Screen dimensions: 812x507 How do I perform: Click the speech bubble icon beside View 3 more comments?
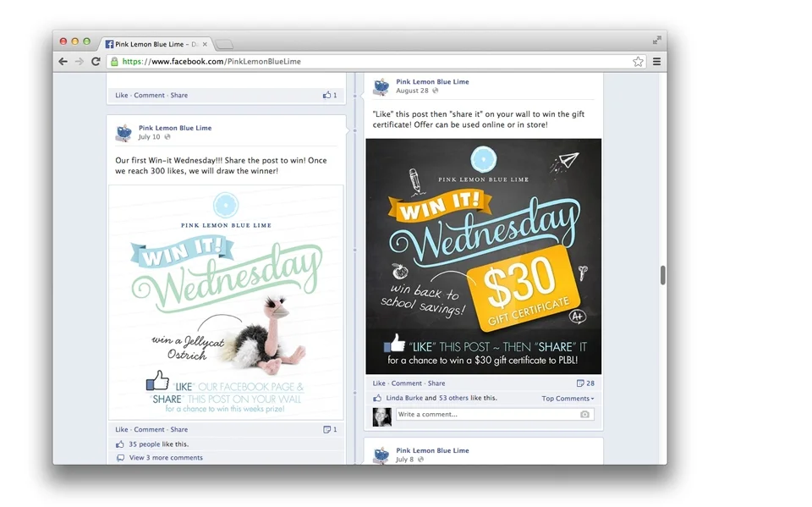pyautogui.click(x=120, y=458)
